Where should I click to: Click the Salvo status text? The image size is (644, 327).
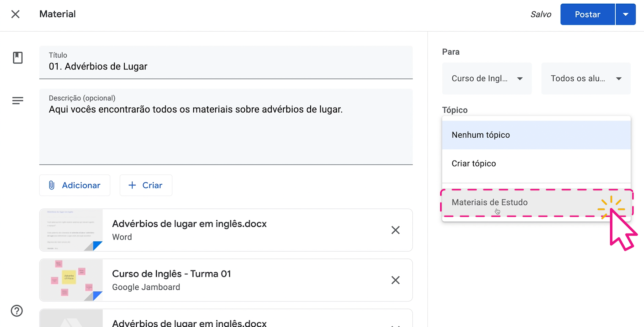coord(541,14)
